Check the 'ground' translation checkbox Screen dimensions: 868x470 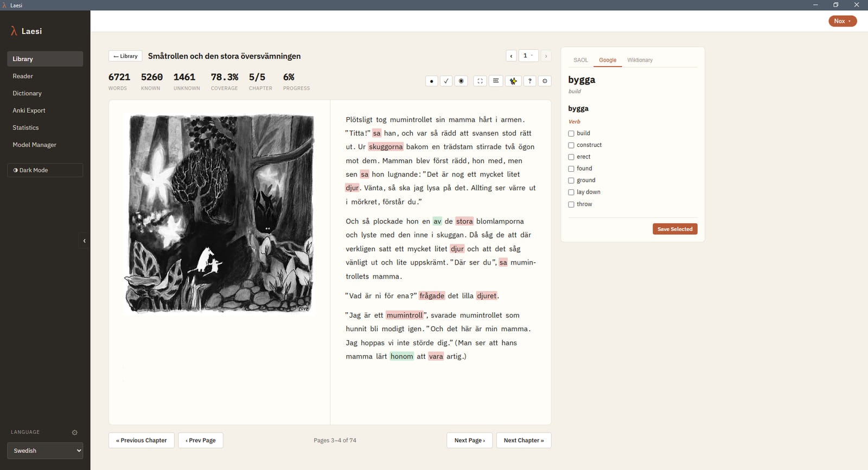pyautogui.click(x=571, y=181)
